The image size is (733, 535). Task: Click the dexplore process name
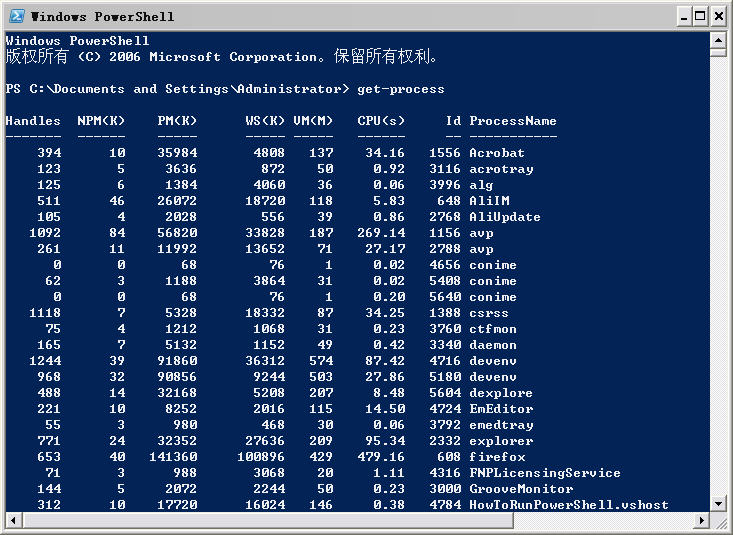click(x=501, y=393)
